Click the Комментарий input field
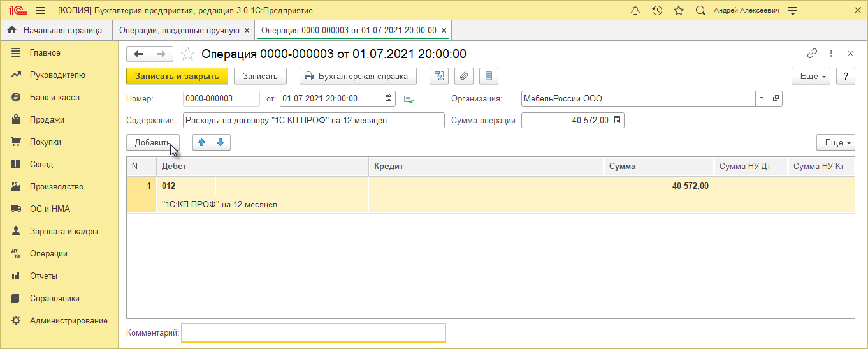868x349 pixels. point(314,332)
